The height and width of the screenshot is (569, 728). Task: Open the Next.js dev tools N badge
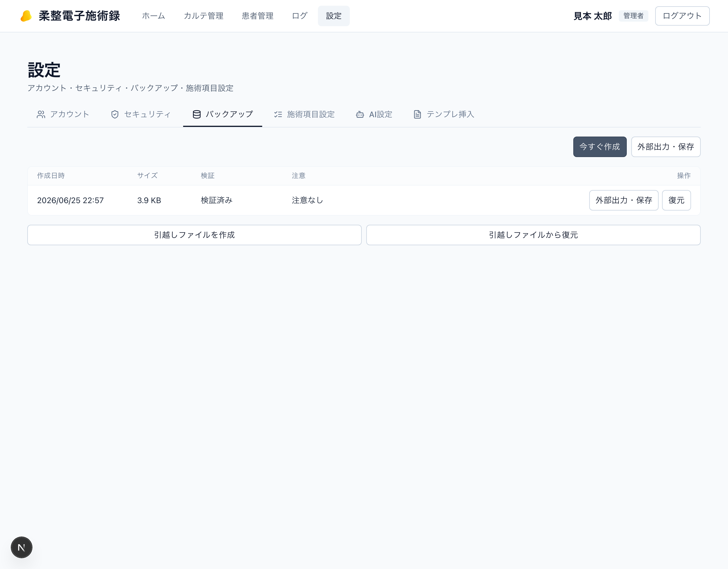pos(22,547)
